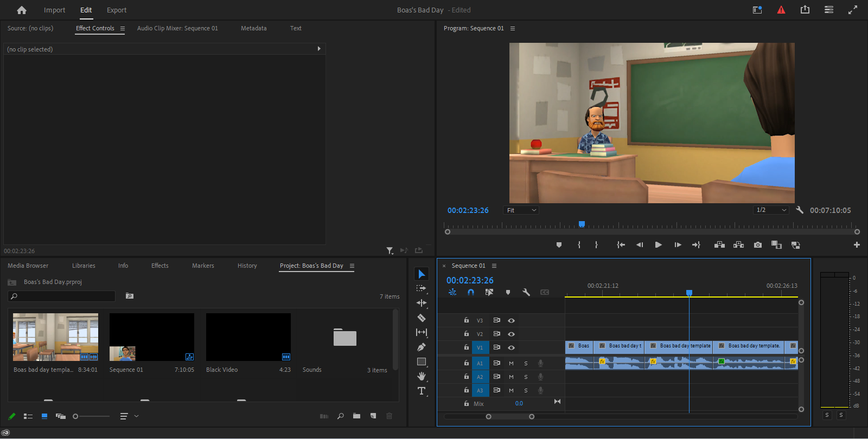868x439 pixels.
Task: Switch to the Effects tab
Action: coord(159,266)
